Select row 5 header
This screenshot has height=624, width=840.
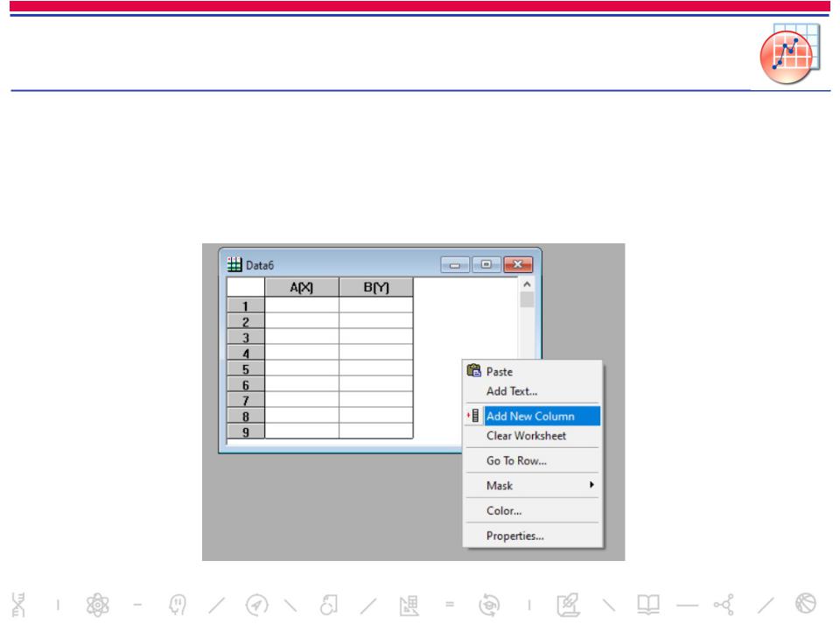245,369
